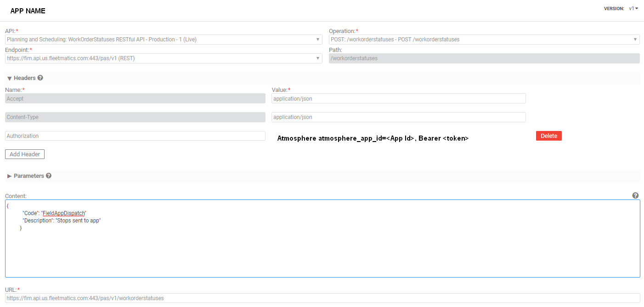Click the Content-Type value field

coord(398,117)
